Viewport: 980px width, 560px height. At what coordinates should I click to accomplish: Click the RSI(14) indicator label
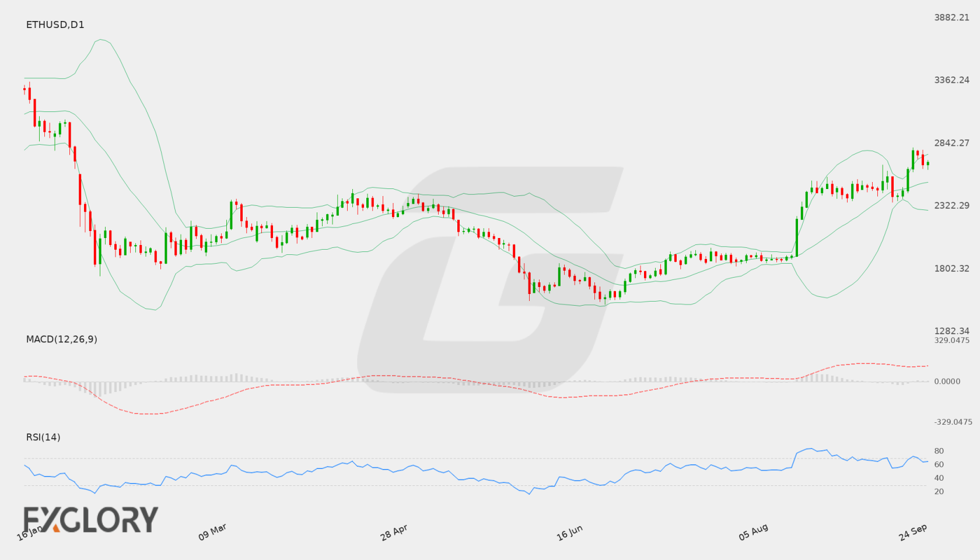[x=43, y=437]
